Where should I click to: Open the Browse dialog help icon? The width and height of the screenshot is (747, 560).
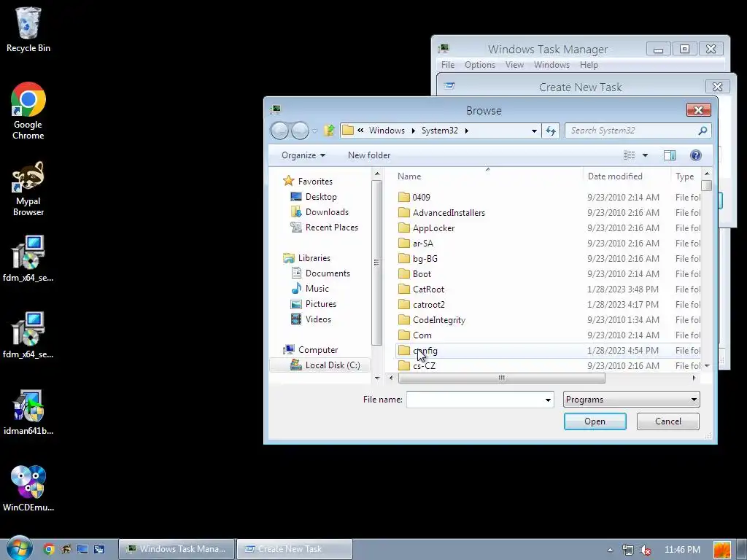[x=695, y=155]
